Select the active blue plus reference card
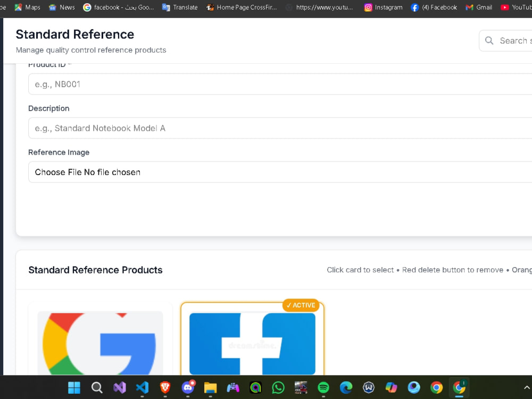The width and height of the screenshot is (532, 399). click(x=252, y=339)
